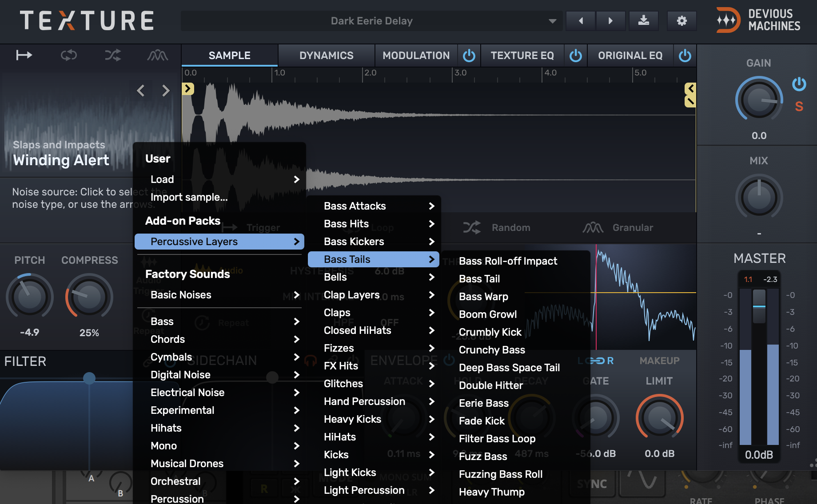Open the preset dropdown Dark Eerie Delay
The image size is (817, 504).
pos(371,21)
